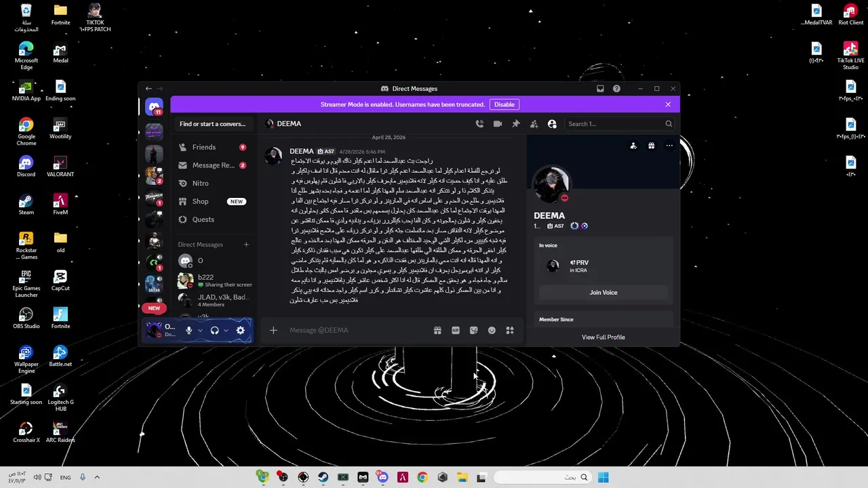Click own avatar in user panel

tap(154, 330)
